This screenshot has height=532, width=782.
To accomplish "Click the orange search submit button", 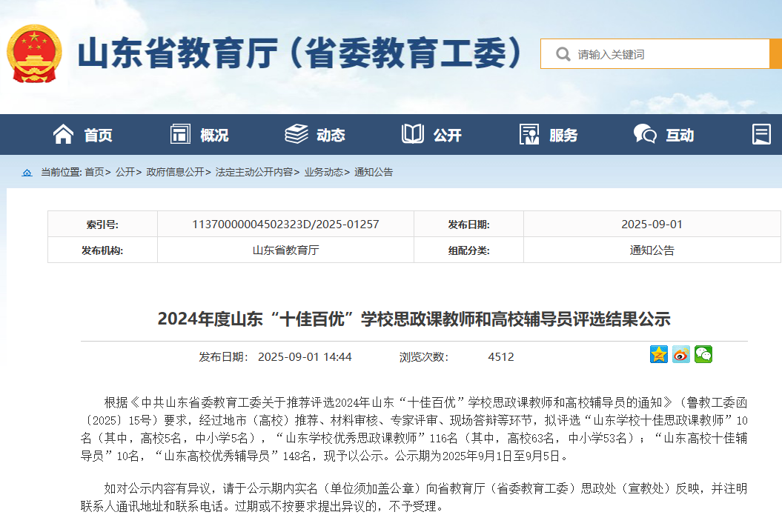I will point(775,54).
